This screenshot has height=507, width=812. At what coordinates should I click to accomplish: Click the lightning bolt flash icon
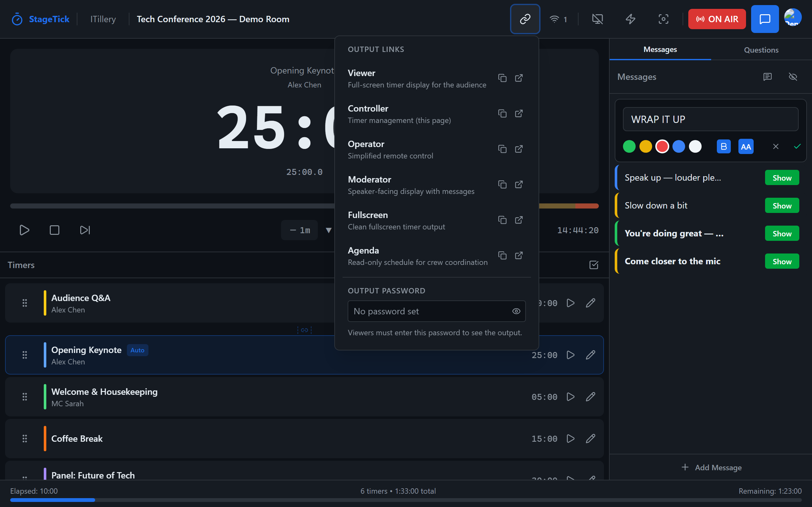631,19
